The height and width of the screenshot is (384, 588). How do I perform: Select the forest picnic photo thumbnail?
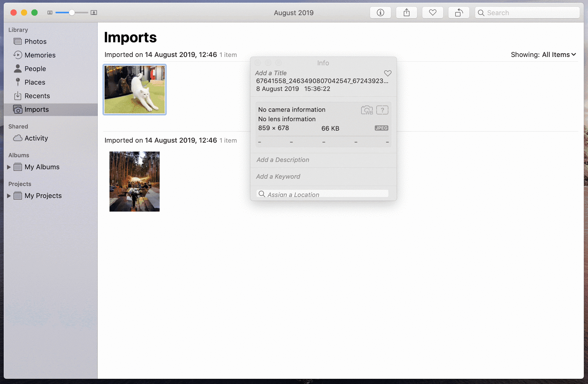point(135,182)
